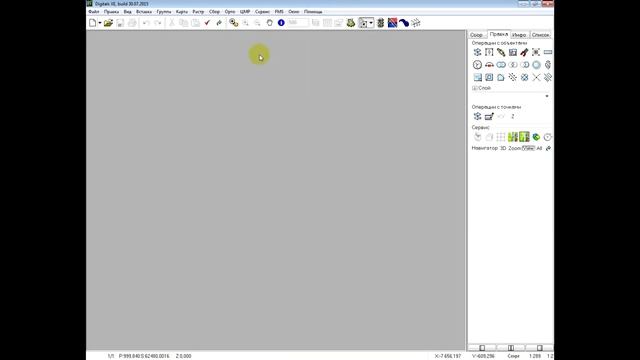The image size is (640, 360).
Task: Click the diagonal pencil-like icon in object operations
Action: pos(501,52)
